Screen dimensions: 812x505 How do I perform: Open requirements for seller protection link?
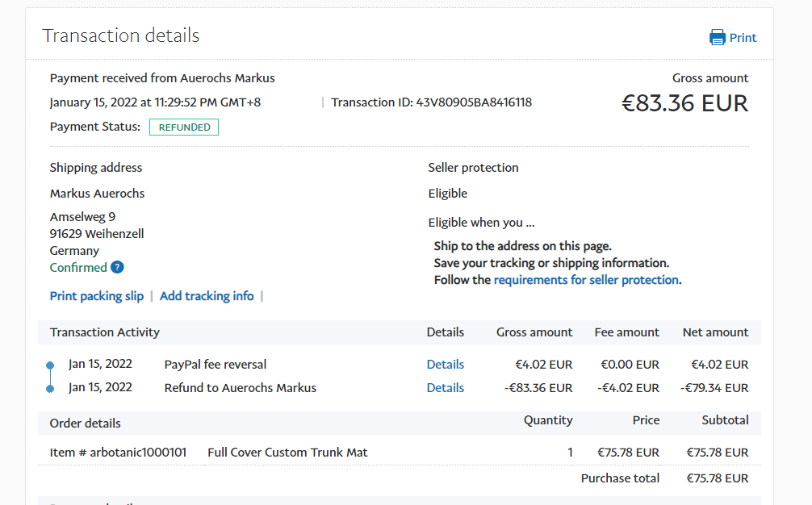point(586,280)
